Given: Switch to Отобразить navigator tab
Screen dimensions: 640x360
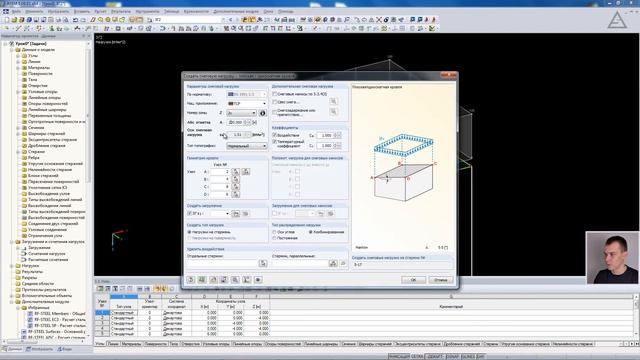Looking at the screenshot, I should point(39,349).
